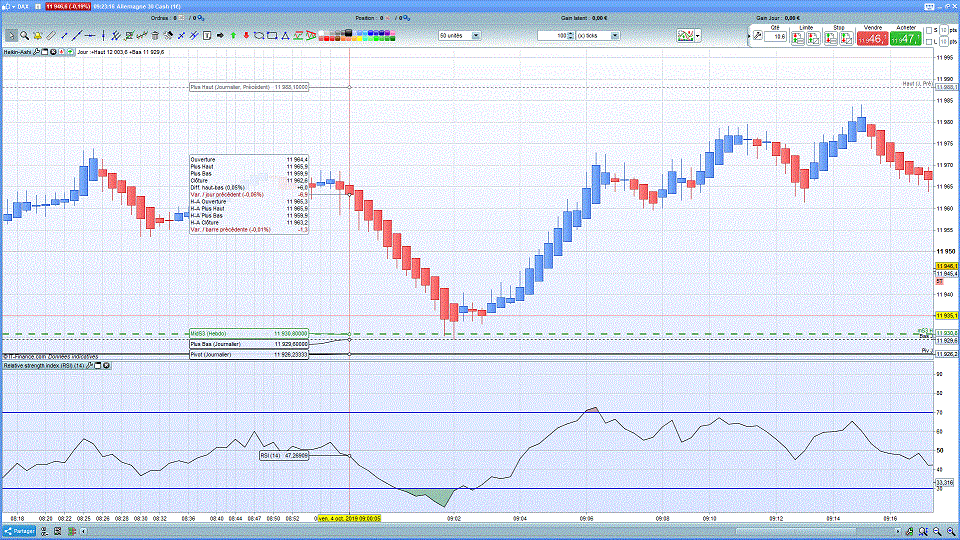Zoom out with bottom-right magnifier
Image resolution: width=960 pixels, height=540 pixels.
point(937,531)
